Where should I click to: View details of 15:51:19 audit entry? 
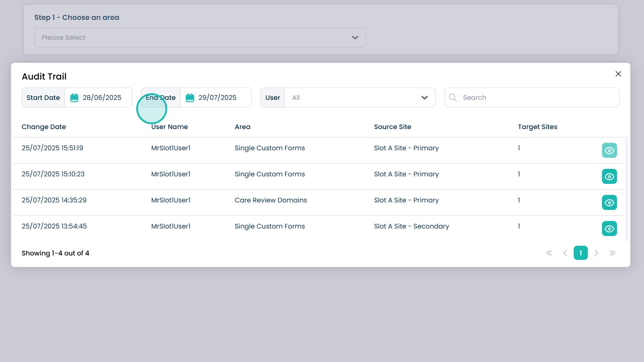[x=609, y=150]
